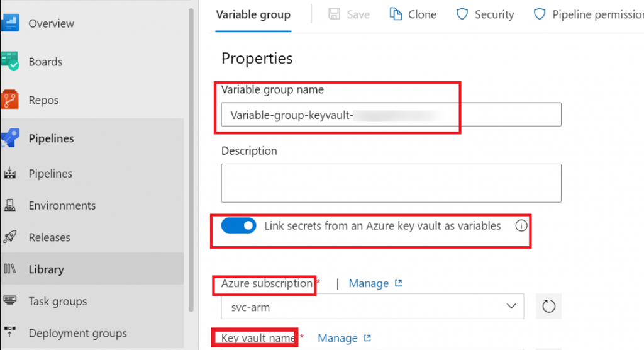Open the dropdown chevron for svc-arm
Image resolution: width=644 pixels, height=350 pixels.
point(511,306)
